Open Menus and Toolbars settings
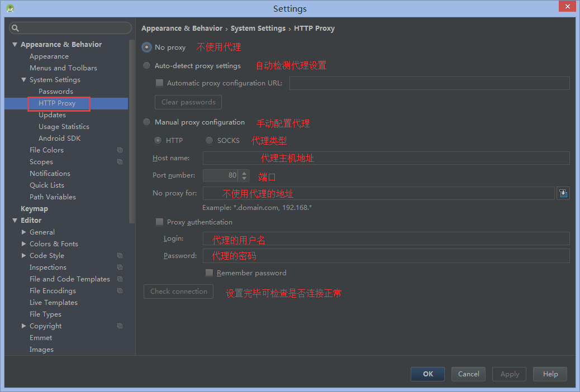 click(x=63, y=68)
